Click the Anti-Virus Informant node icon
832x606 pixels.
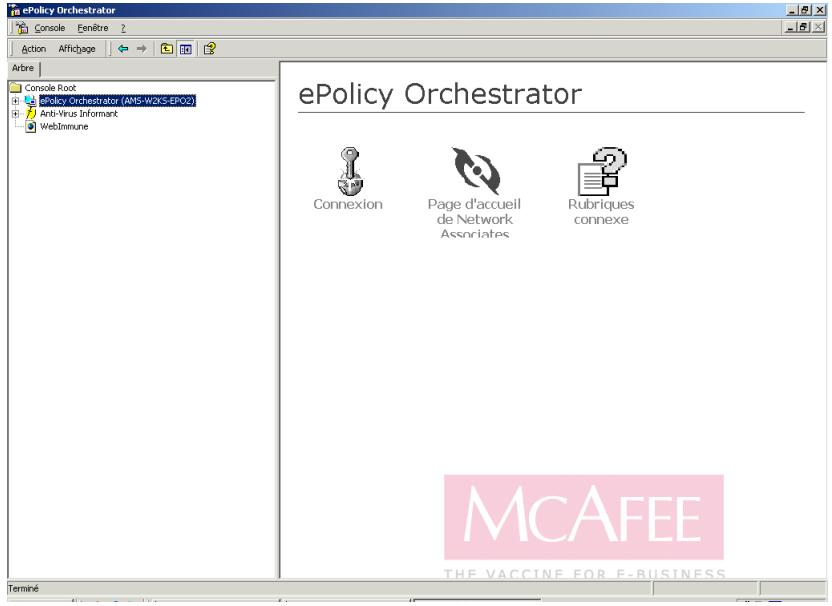[31, 114]
